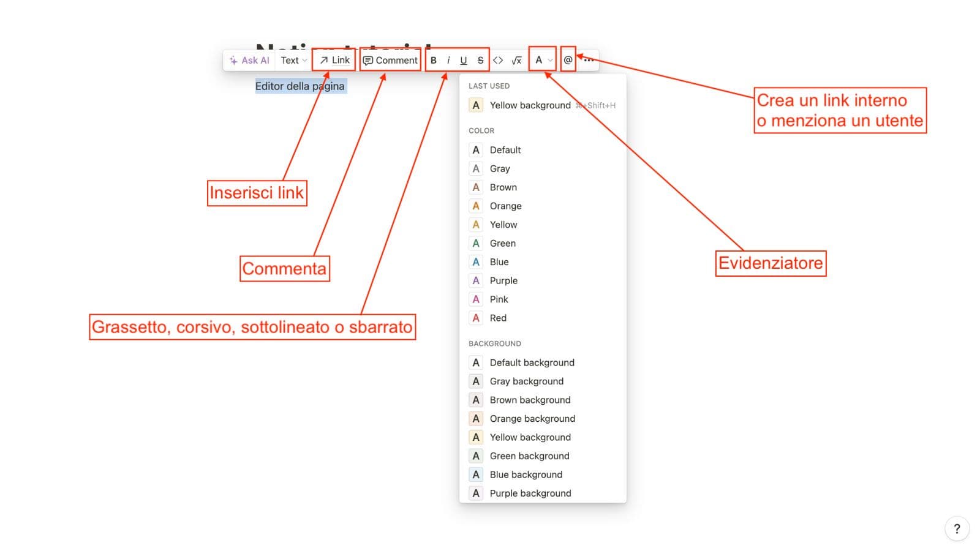Apply the Green background color
The height and width of the screenshot is (551, 980).
pyautogui.click(x=529, y=455)
